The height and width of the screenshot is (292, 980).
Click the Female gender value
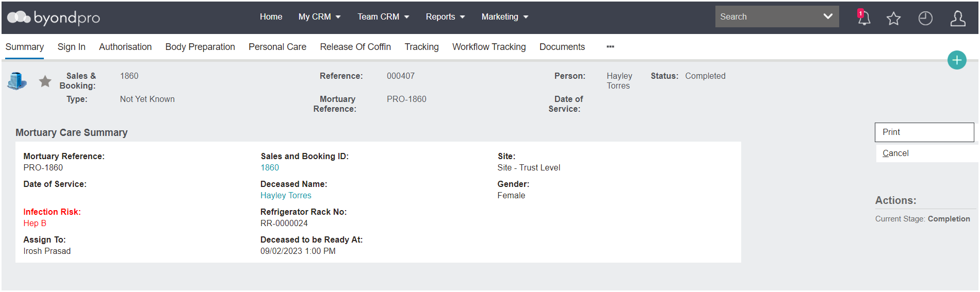coord(511,196)
